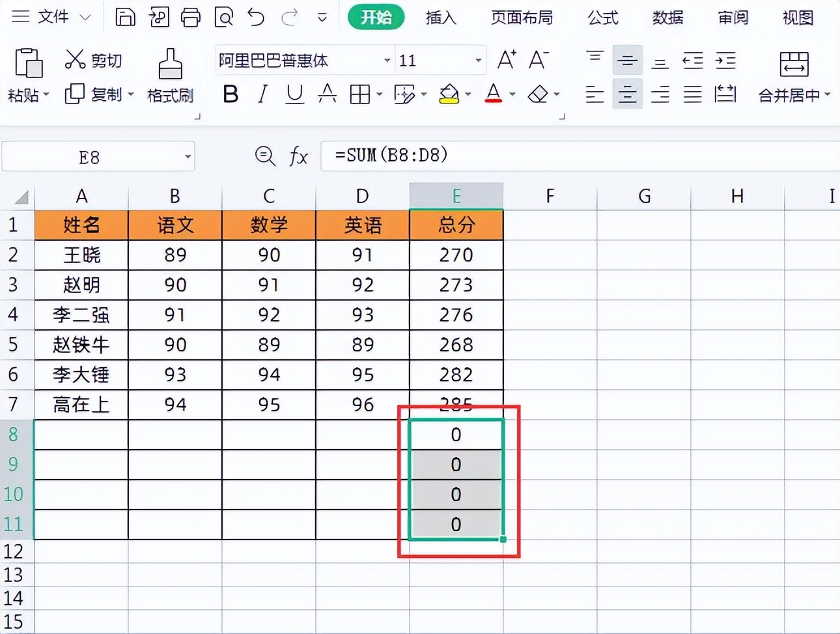Image resolution: width=840 pixels, height=634 pixels.
Task: Open the font color dropdown arrow
Action: 512,94
